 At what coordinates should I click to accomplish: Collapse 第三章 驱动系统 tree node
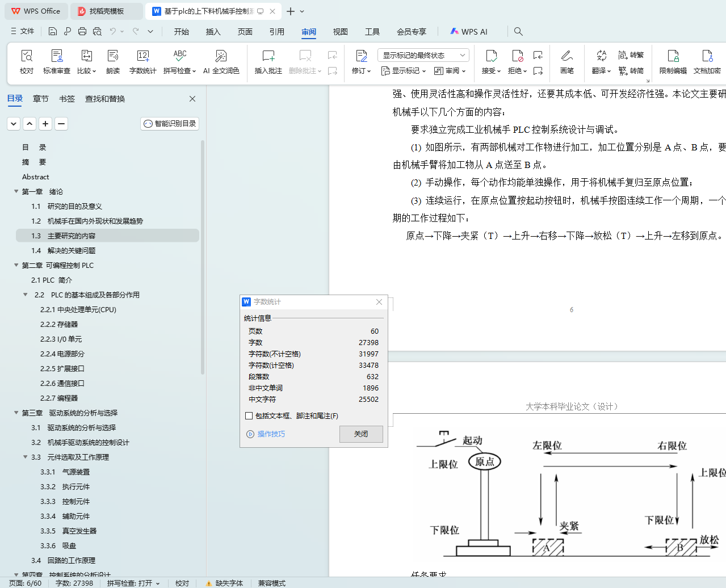(16, 413)
